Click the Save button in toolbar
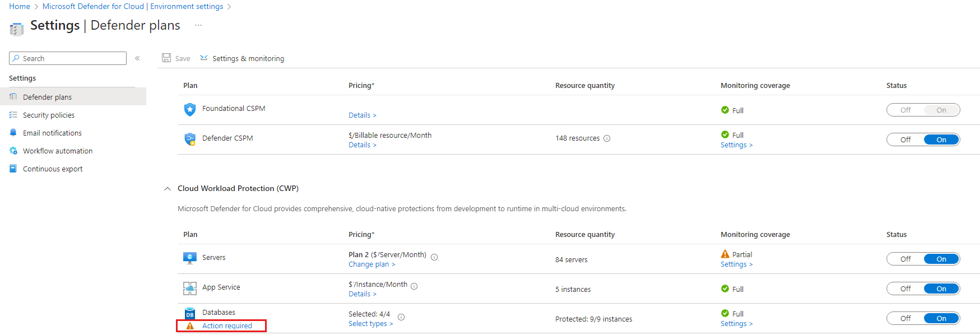Viewport: 980px width, 335px height. 176,58
